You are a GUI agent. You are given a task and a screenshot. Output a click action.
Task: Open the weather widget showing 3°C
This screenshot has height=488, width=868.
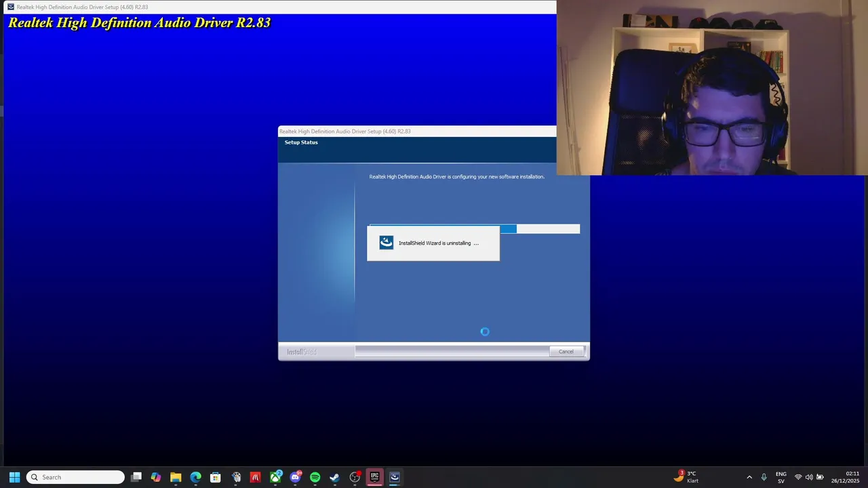coord(686,477)
